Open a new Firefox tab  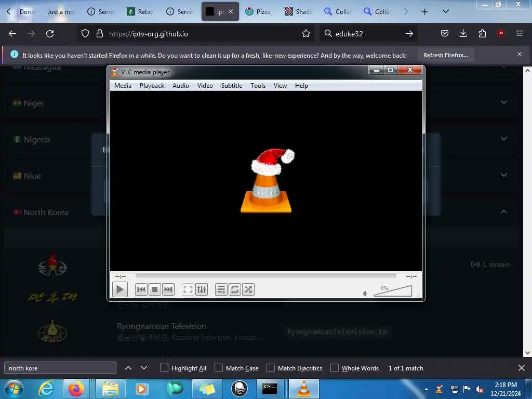(x=424, y=12)
